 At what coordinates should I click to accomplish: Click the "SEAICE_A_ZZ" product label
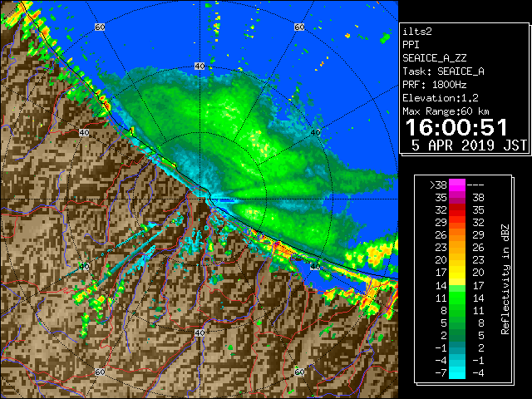coord(435,58)
